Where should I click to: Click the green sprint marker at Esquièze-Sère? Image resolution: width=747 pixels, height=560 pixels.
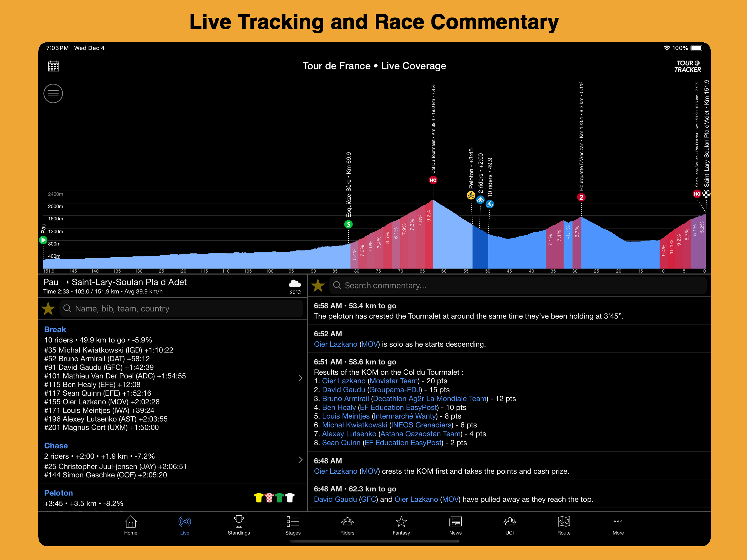tap(348, 224)
